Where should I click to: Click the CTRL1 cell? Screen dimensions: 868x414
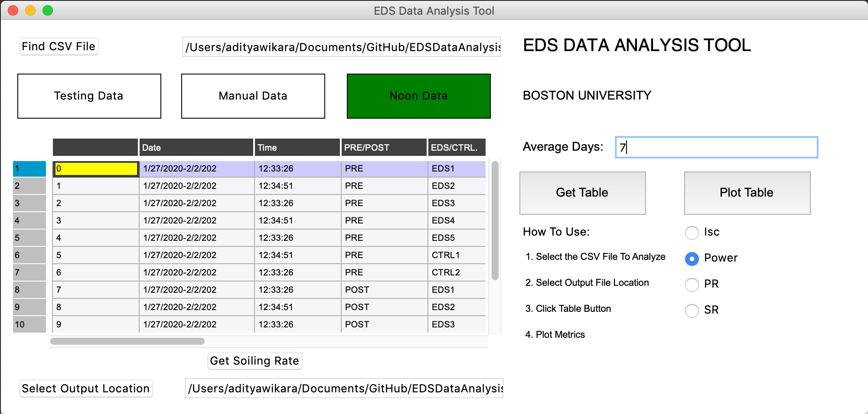tap(457, 255)
